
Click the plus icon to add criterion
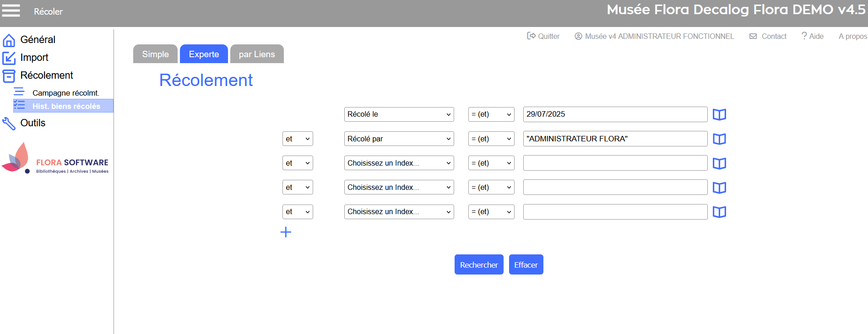pyautogui.click(x=286, y=232)
